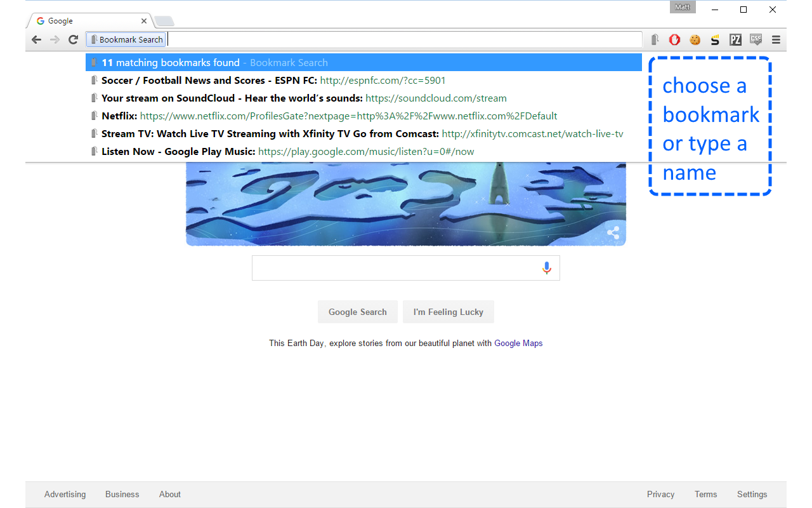Open the Advertising footer link
The width and height of the screenshot is (812, 508).
click(65, 494)
